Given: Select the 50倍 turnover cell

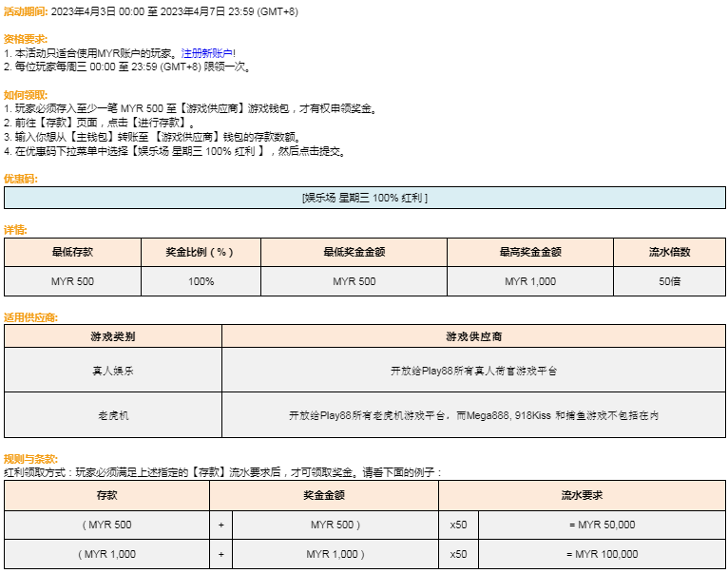Looking at the screenshot, I should (669, 282).
